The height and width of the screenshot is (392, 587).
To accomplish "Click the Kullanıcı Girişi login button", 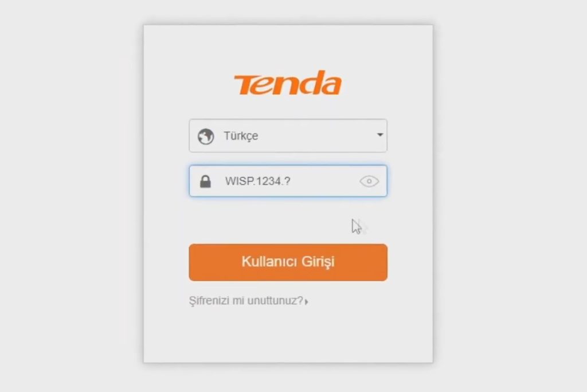I will [288, 262].
